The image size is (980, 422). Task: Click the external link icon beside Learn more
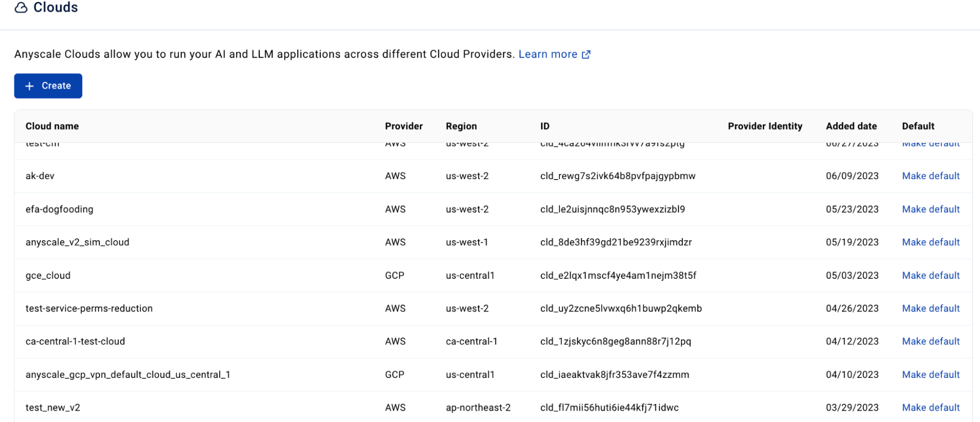[586, 54]
